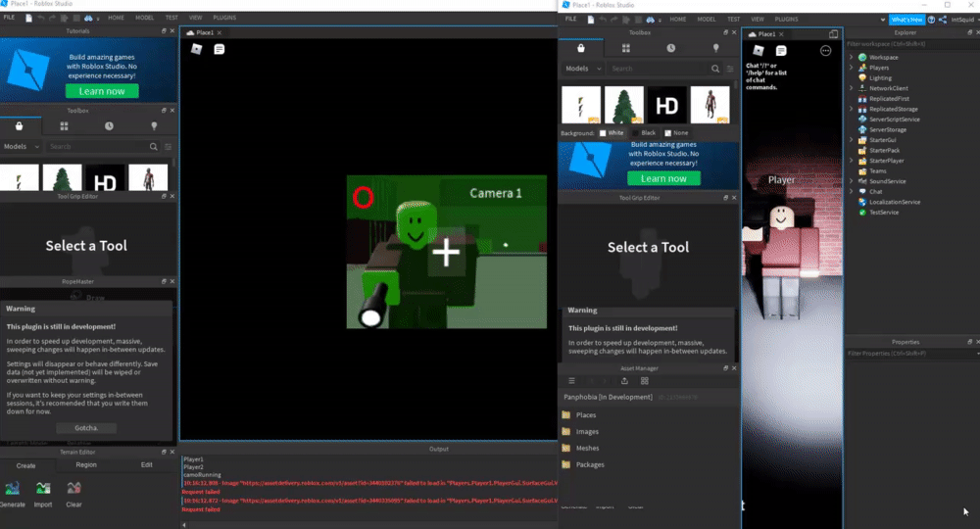The height and width of the screenshot is (529, 980).
Task: Open Marketplace tab in right window's Toolbox
Action: pos(580,48)
